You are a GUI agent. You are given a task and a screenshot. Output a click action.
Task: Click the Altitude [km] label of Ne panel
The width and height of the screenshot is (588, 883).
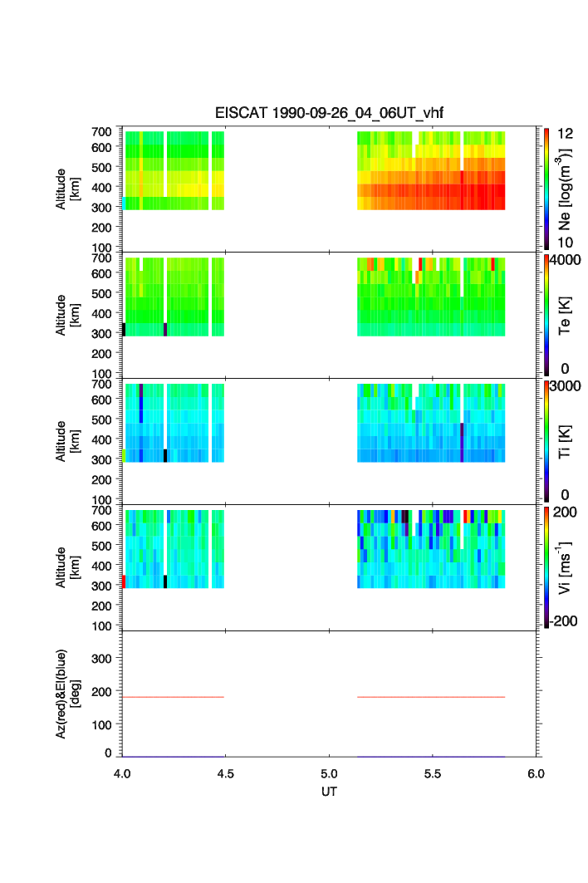coord(67,189)
